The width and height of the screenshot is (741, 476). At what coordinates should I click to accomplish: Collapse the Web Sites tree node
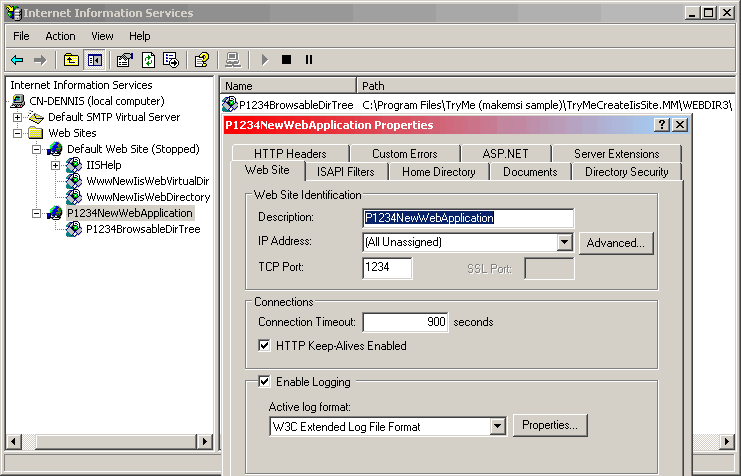tap(17, 133)
